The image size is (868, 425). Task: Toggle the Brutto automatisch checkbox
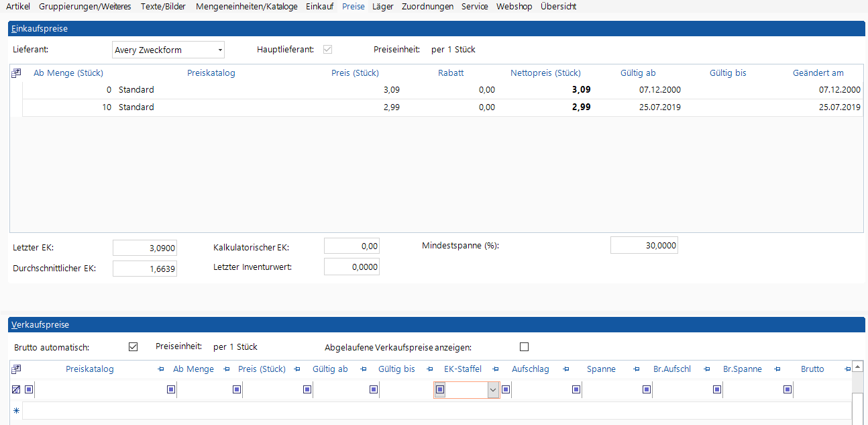pyautogui.click(x=133, y=347)
